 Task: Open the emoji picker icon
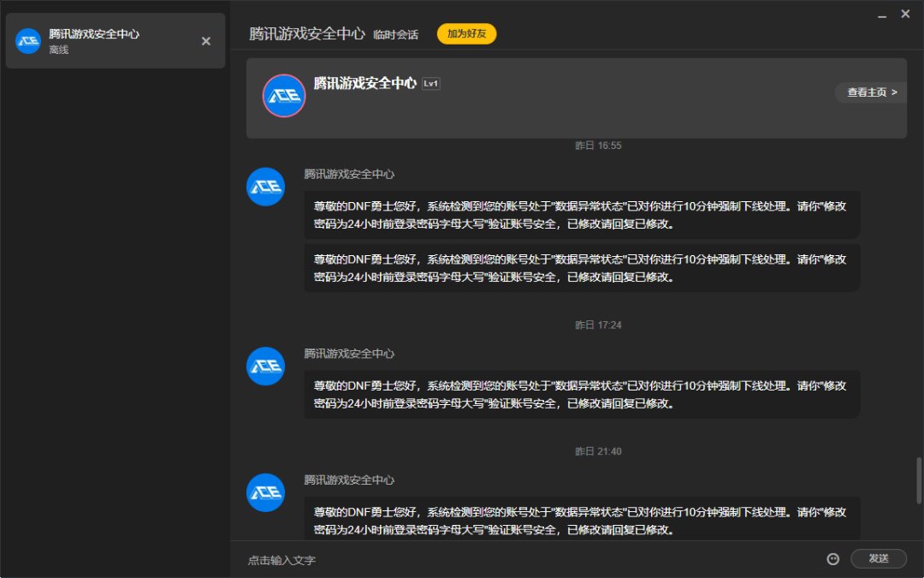pyautogui.click(x=832, y=558)
